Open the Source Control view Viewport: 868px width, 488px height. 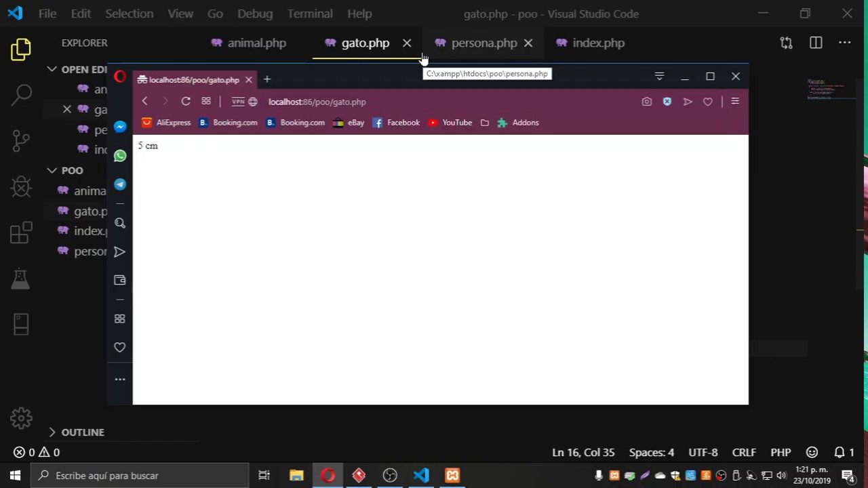(21, 140)
